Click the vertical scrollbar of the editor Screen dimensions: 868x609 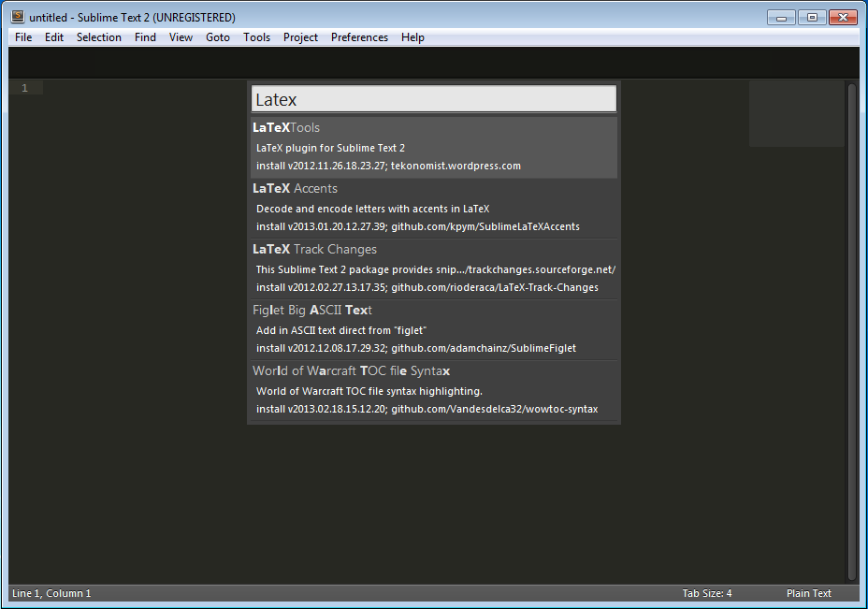tap(852, 331)
